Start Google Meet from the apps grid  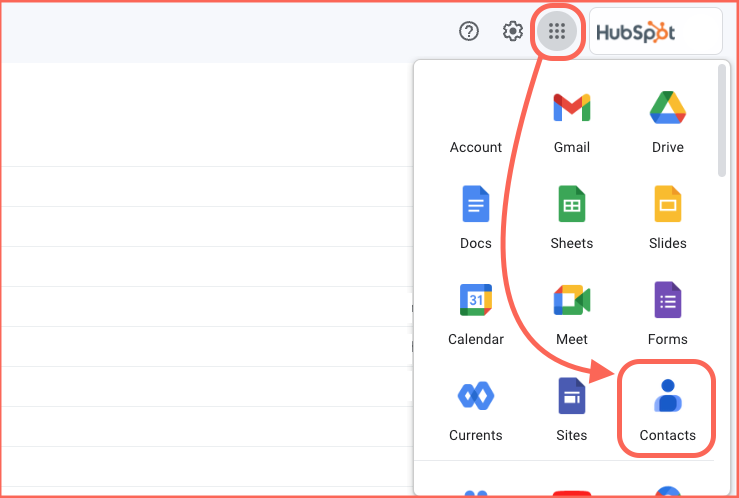571,300
